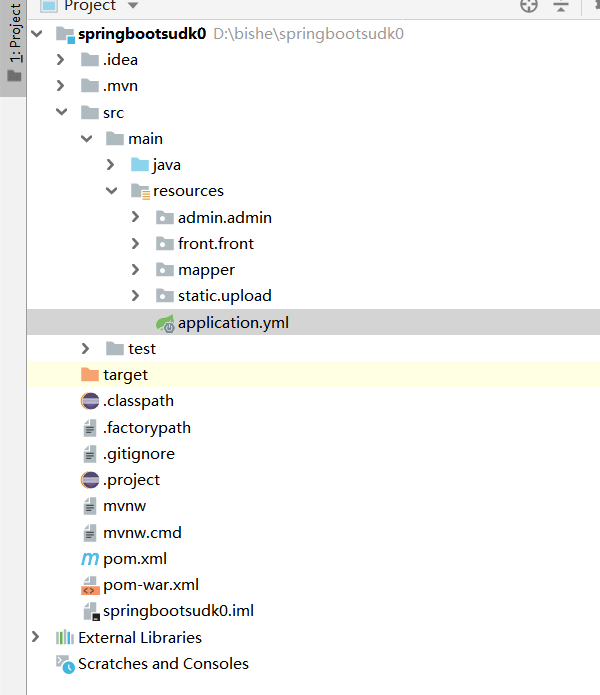Click the pom.xml Maven icon
This screenshot has width=600, height=695.
pos(90,559)
